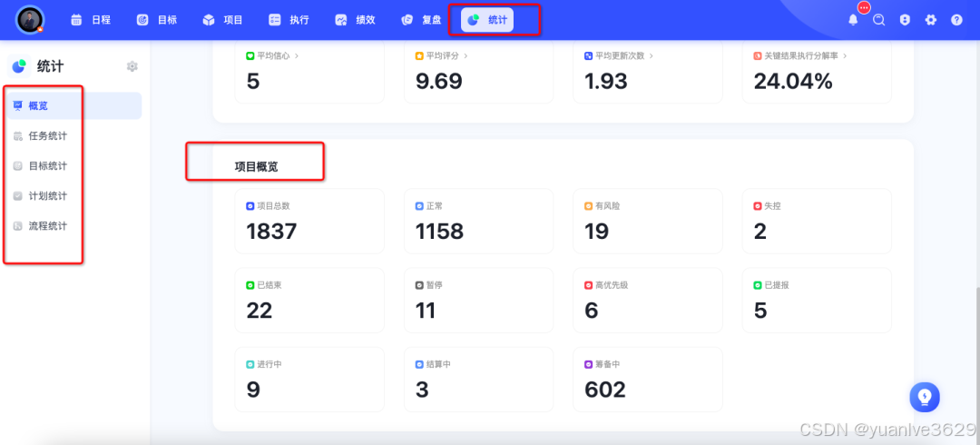
Task: Expand the 平均更新次数 chevron
Action: click(651, 55)
